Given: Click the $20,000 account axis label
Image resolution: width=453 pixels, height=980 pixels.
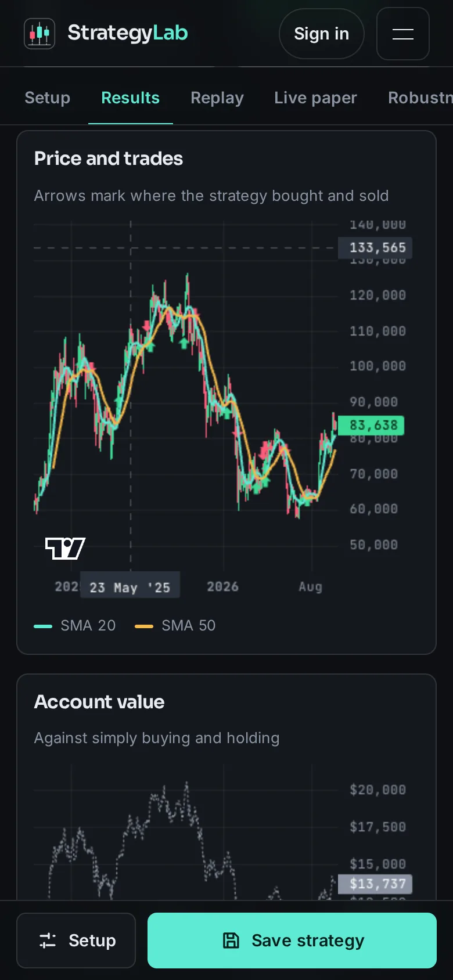Looking at the screenshot, I should click(378, 790).
